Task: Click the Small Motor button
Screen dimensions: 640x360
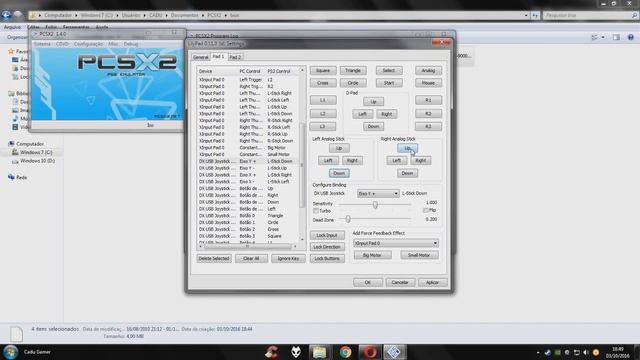Action: 419,255
